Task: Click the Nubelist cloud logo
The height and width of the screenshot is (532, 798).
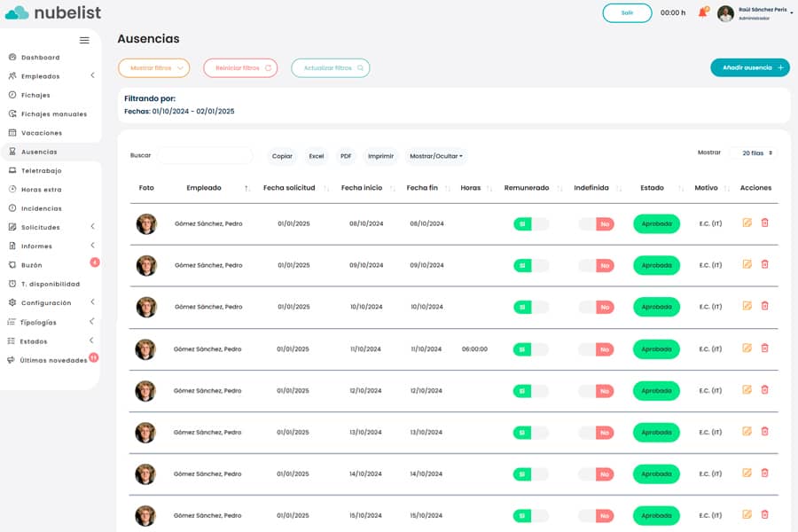Action: (17, 12)
